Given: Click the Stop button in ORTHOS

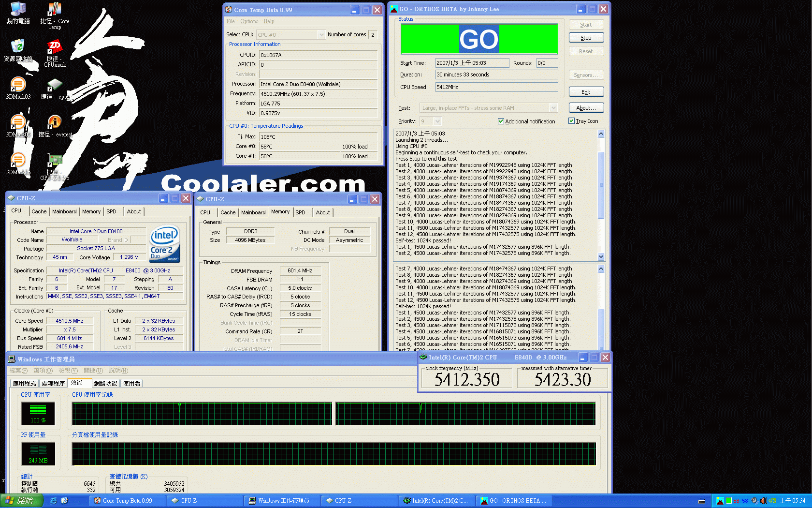Looking at the screenshot, I should [x=586, y=38].
